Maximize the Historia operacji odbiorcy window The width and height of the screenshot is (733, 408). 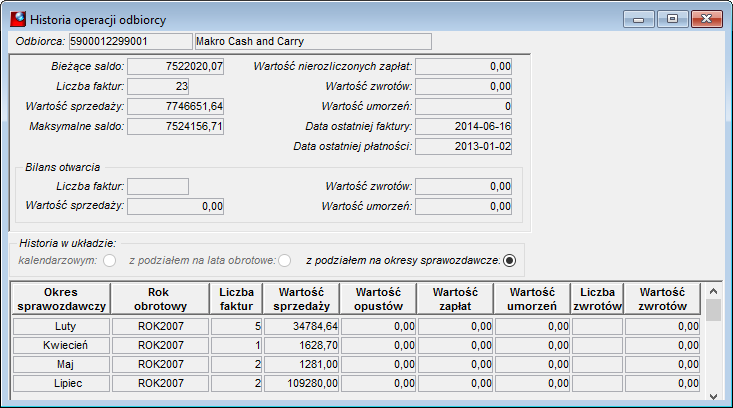pos(672,19)
